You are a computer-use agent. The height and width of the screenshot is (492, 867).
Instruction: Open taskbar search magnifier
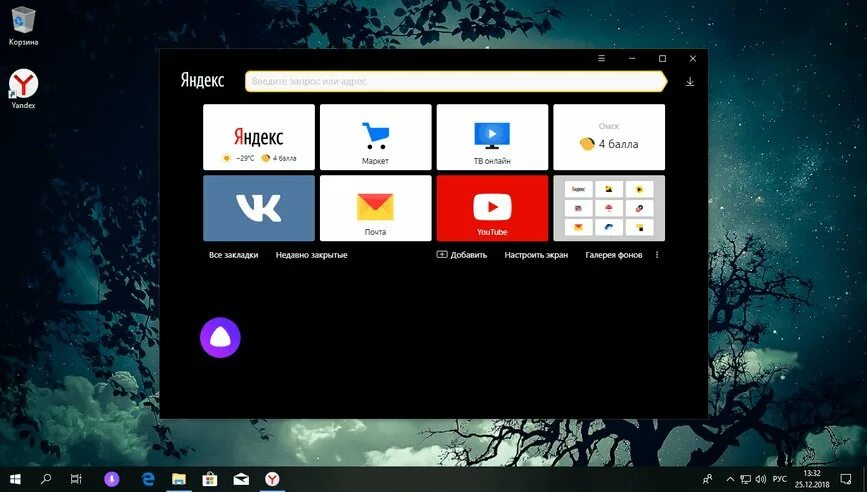pos(46,479)
